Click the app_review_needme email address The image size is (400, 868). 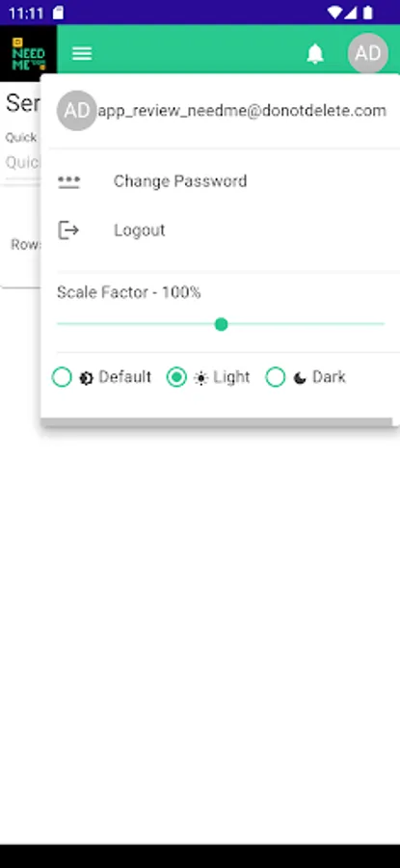point(242,111)
